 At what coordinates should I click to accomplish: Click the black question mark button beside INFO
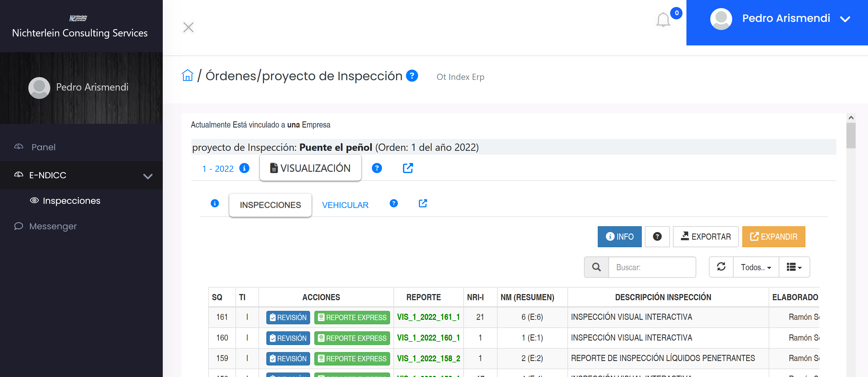pos(657,237)
